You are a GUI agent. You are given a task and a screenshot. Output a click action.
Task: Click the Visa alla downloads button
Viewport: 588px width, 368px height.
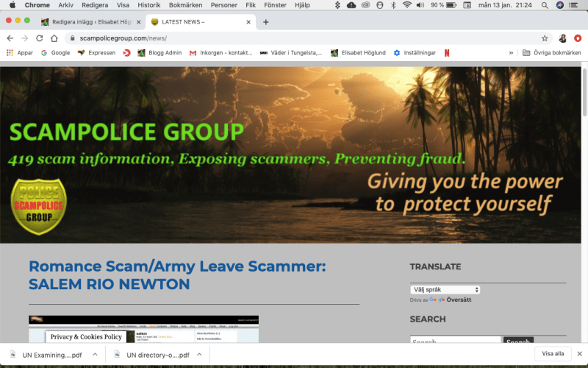point(553,353)
